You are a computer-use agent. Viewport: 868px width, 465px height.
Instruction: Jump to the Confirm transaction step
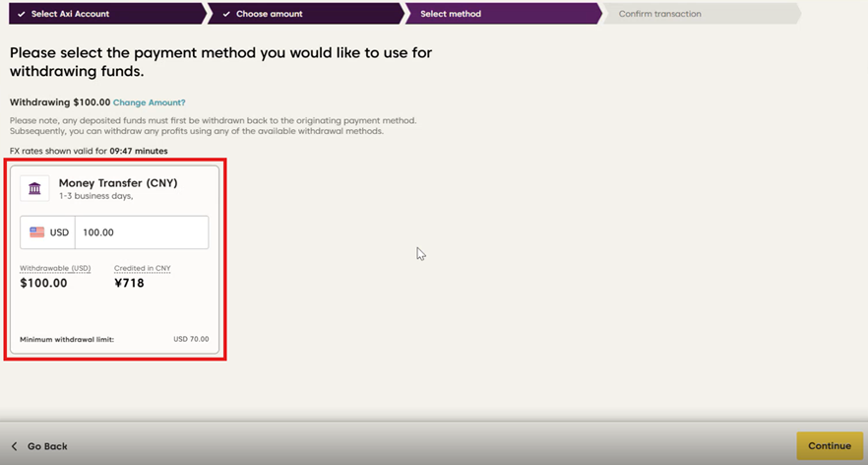pyautogui.click(x=659, y=14)
